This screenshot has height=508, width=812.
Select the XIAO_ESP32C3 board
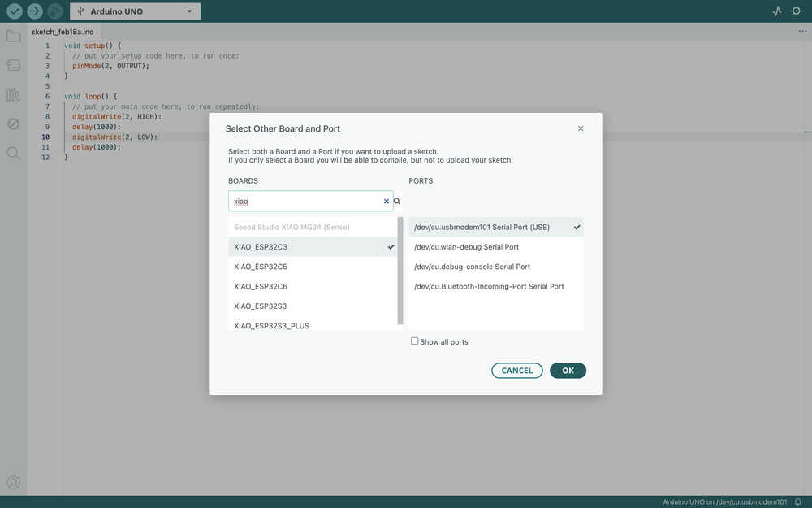click(313, 247)
